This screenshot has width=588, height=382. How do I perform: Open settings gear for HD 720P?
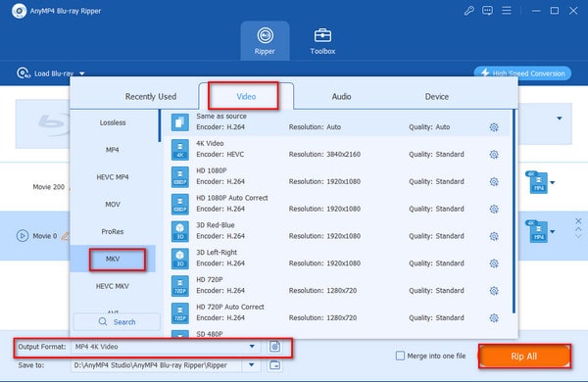point(494,291)
